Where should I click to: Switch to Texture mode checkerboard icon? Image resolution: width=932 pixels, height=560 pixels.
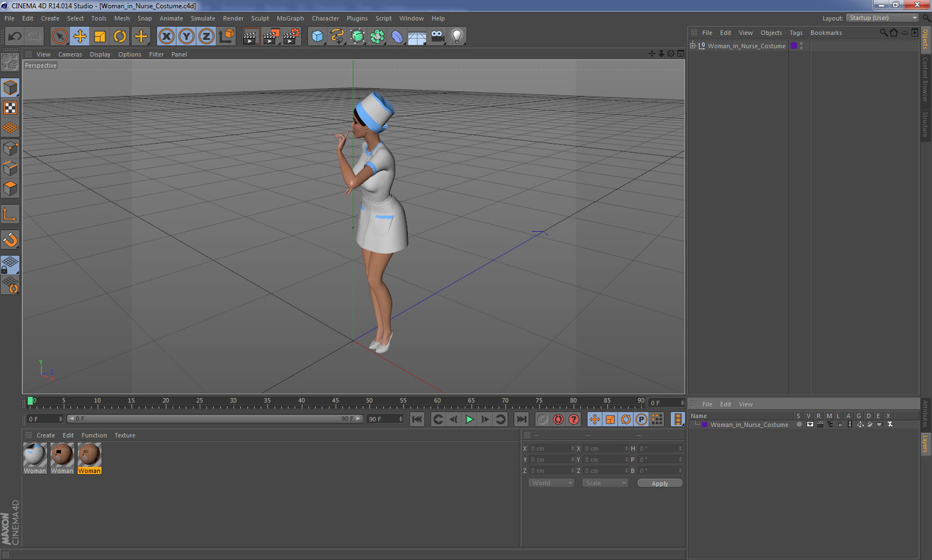10,108
